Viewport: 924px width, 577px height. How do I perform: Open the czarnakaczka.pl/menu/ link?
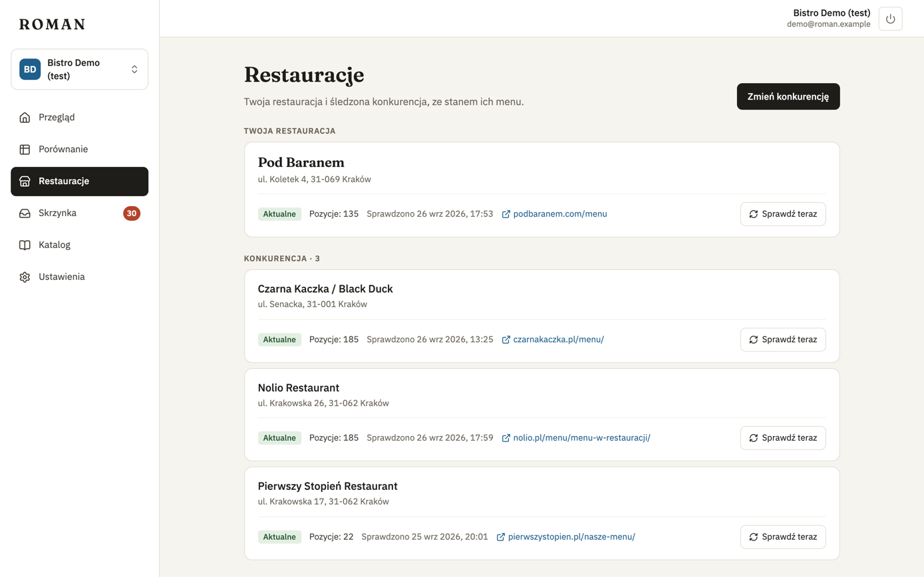559,340
